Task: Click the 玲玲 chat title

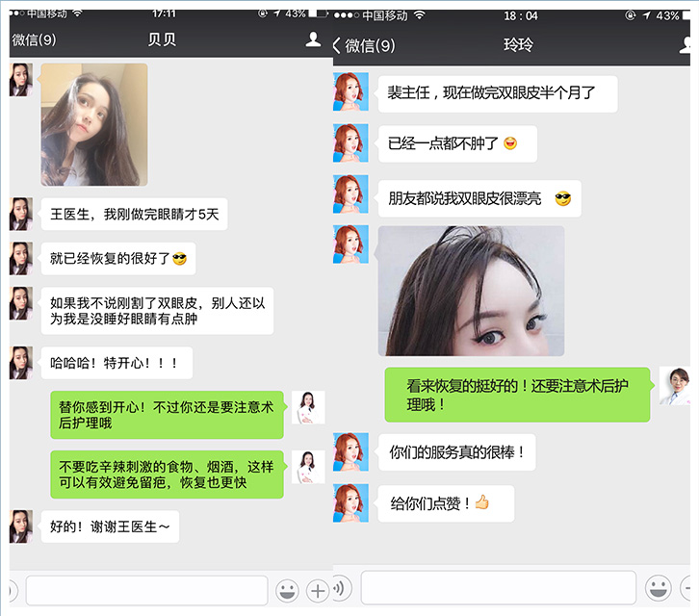Action: [517, 44]
